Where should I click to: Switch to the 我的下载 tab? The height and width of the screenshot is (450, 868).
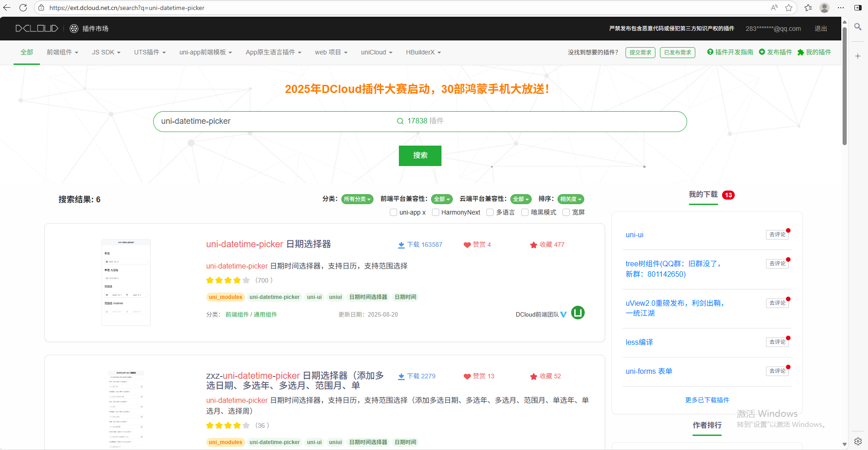point(703,195)
